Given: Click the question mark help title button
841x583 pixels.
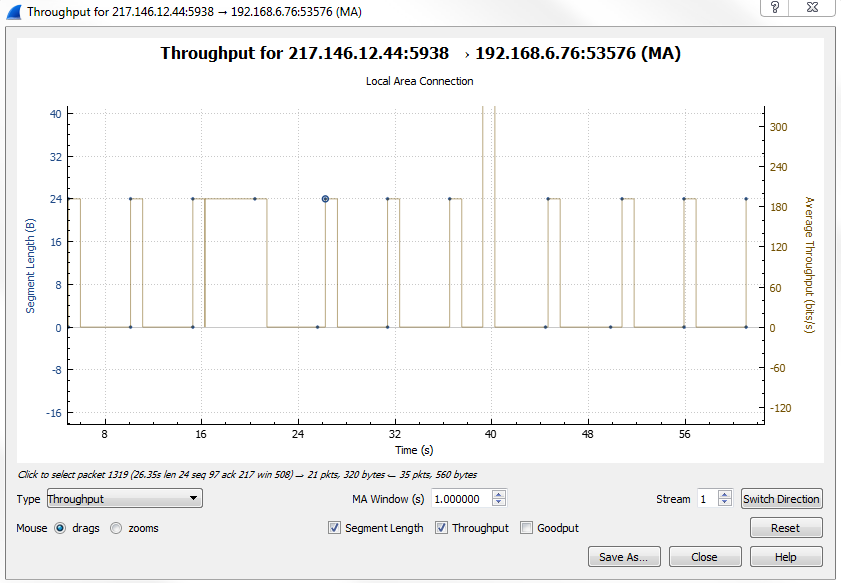Looking at the screenshot, I should tap(774, 8).
